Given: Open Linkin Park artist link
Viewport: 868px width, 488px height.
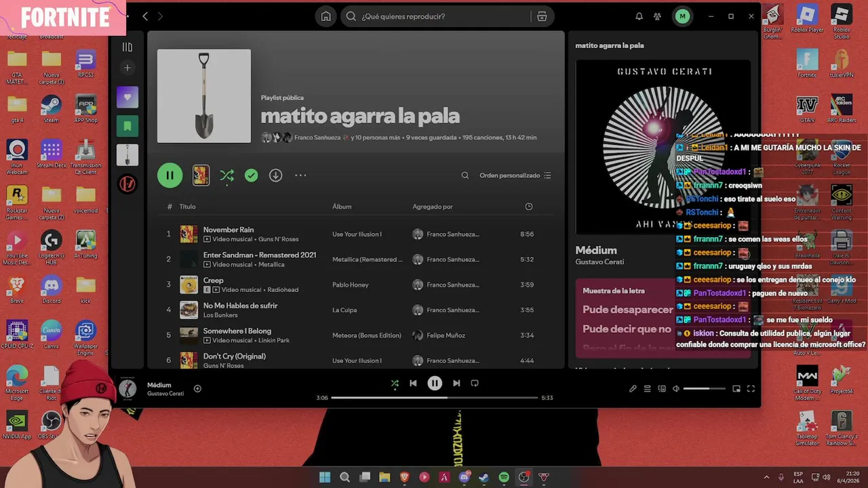Looking at the screenshot, I should (x=274, y=340).
